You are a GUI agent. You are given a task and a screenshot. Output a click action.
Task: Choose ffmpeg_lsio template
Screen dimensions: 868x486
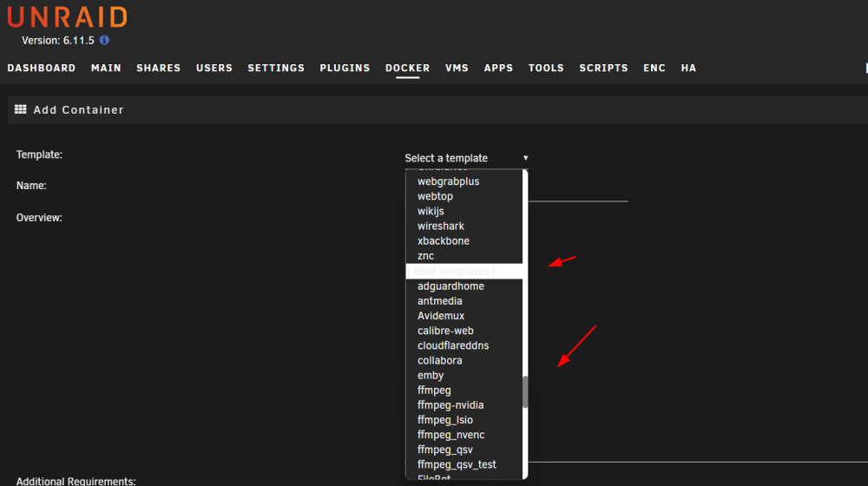click(x=464, y=421)
